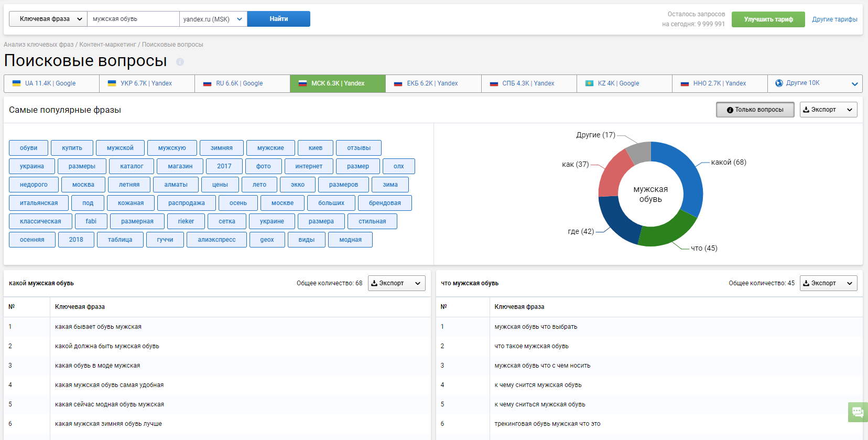
Task: Click the flag icon on СПБ 4.3K tab
Action: coord(494,83)
